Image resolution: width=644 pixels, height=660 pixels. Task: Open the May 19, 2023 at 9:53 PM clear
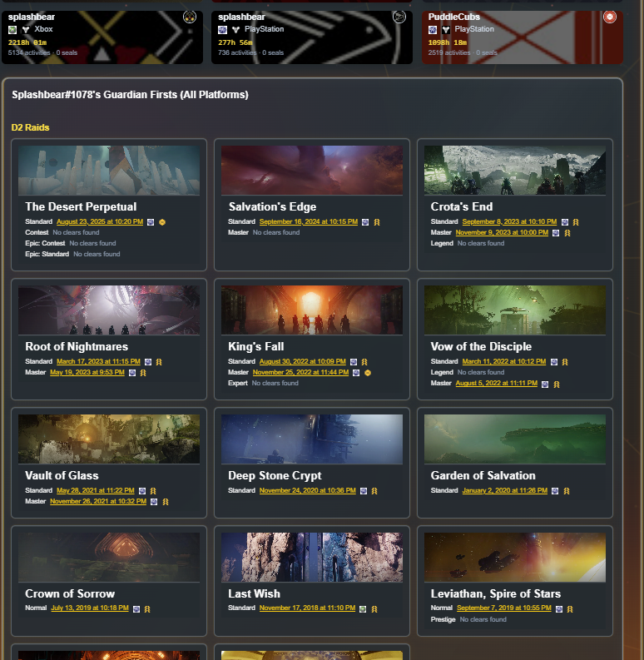click(x=87, y=373)
